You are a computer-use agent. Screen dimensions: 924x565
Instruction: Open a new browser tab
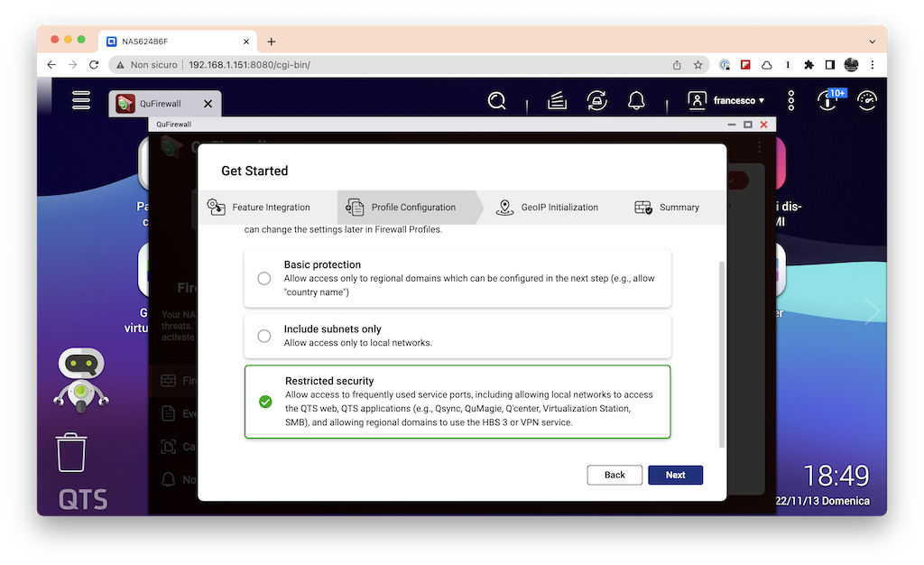tap(271, 42)
